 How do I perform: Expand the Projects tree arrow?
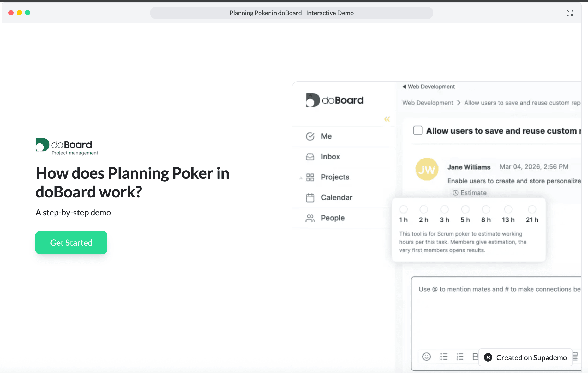tap(301, 178)
